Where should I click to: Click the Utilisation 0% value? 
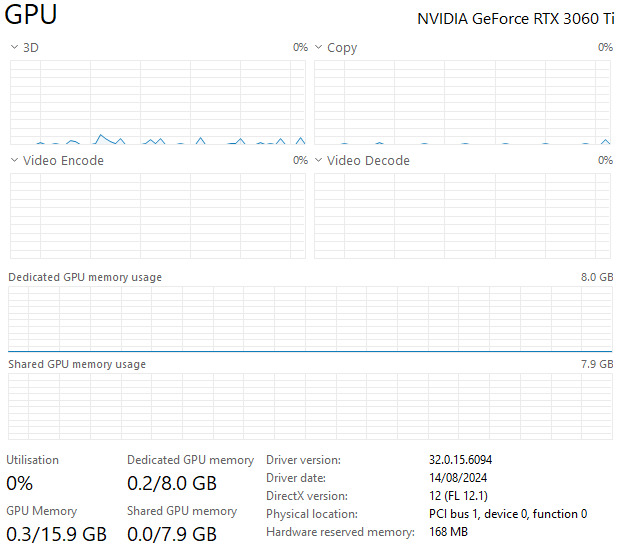(19, 483)
